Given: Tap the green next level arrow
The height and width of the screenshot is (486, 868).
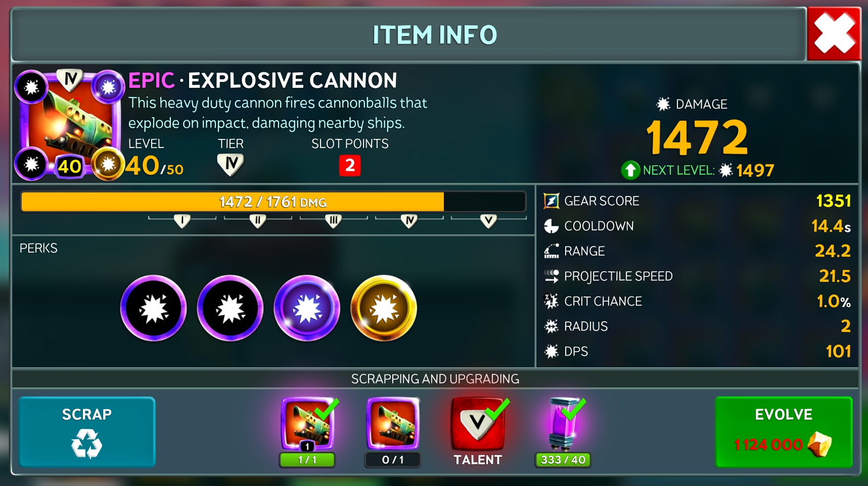Looking at the screenshot, I should click(630, 170).
